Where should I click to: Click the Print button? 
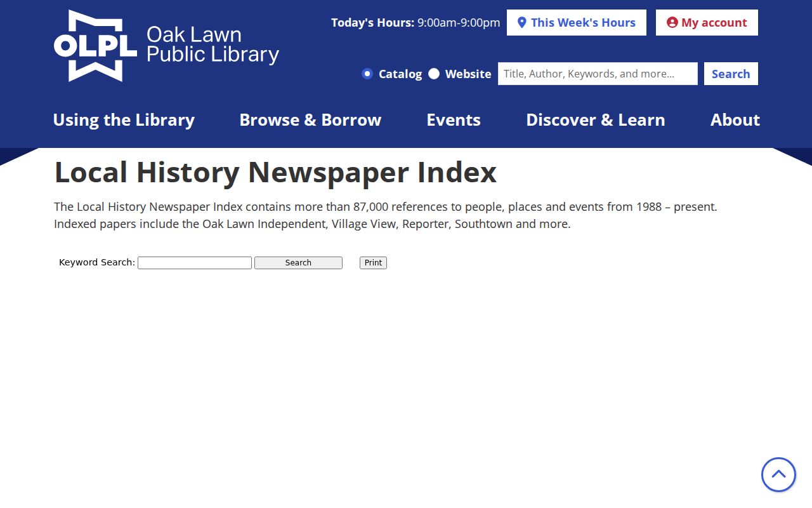point(373,263)
